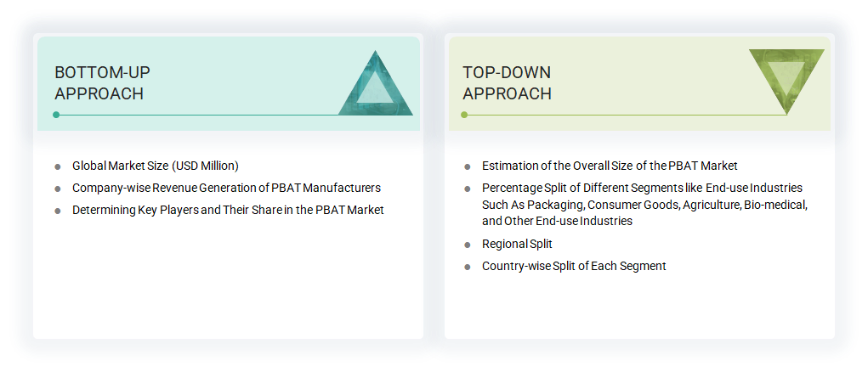Screen dimensions: 868x372
Task: Click bullet beside Company-wise Revenue Generation
Action: pyautogui.click(x=58, y=189)
